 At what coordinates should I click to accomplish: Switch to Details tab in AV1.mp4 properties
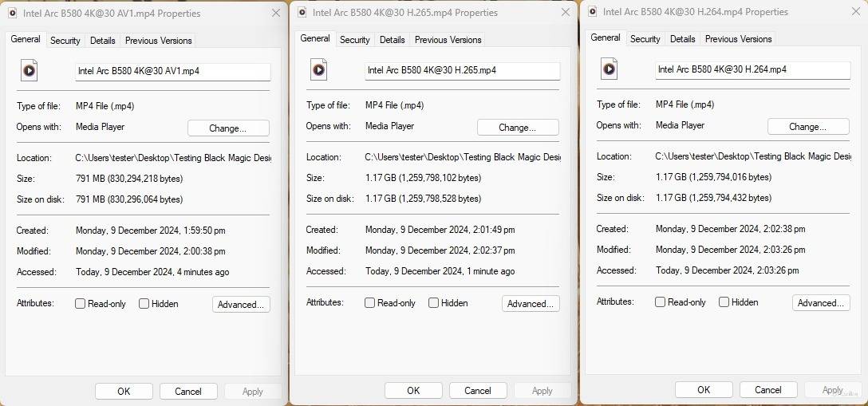(102, 41)
